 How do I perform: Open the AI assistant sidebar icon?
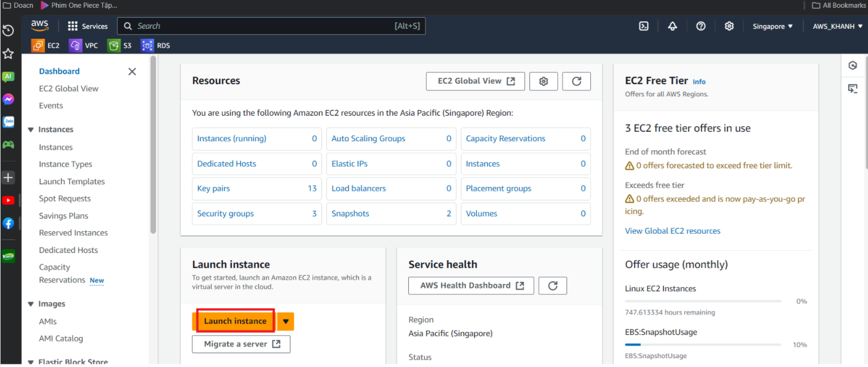(x=8, y=76)
